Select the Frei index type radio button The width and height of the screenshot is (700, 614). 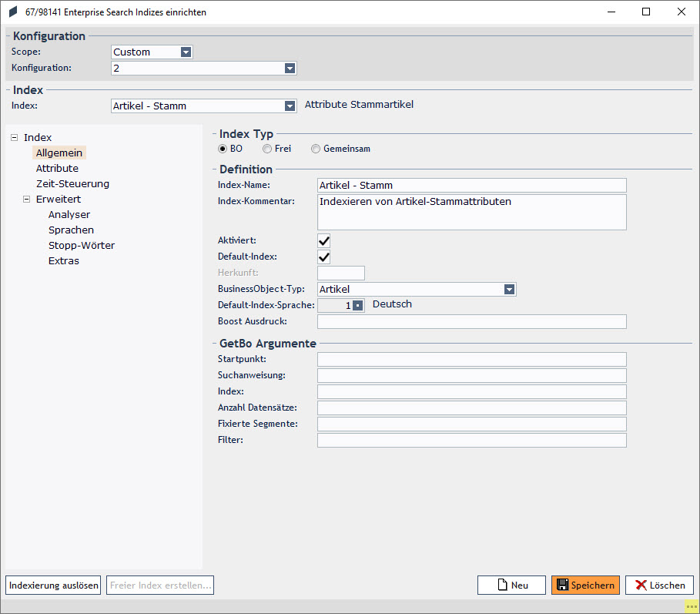pos(267,149)
